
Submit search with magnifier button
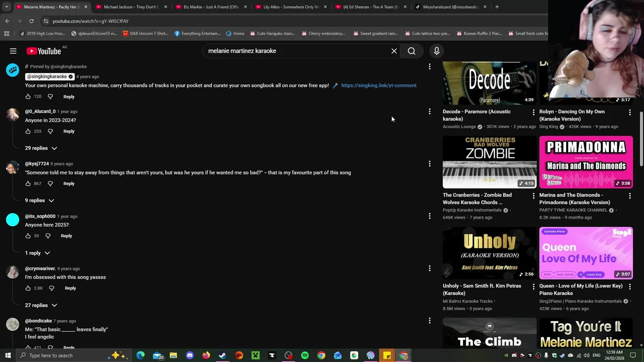tap(412, 51)
